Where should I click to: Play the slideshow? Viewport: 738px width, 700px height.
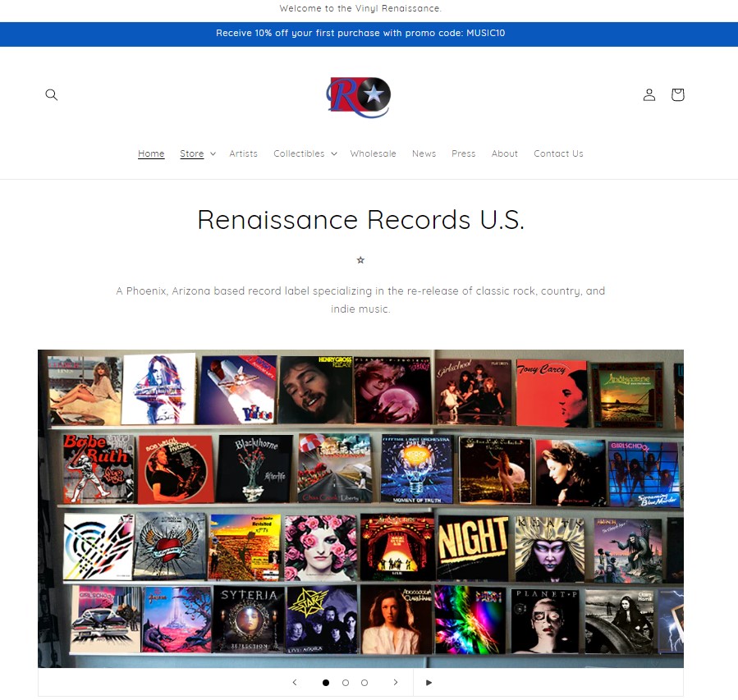tap(429, 682)
